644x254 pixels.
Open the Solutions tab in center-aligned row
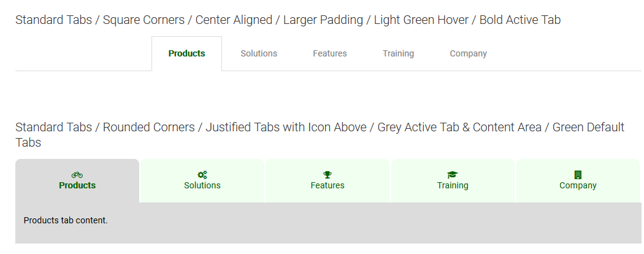click(x=259, y=53)
